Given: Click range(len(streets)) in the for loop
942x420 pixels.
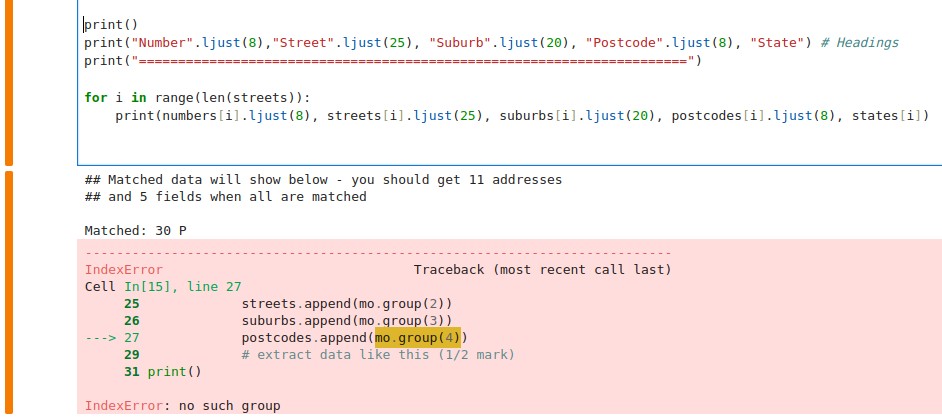Looking at the screenshot, I should tap(229, 97).
